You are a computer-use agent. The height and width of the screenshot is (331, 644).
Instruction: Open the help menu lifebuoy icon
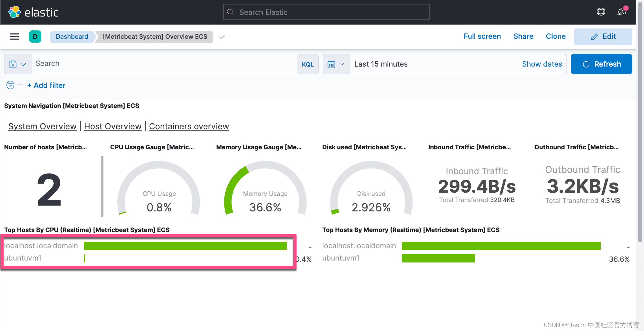[x=601, y=12]
